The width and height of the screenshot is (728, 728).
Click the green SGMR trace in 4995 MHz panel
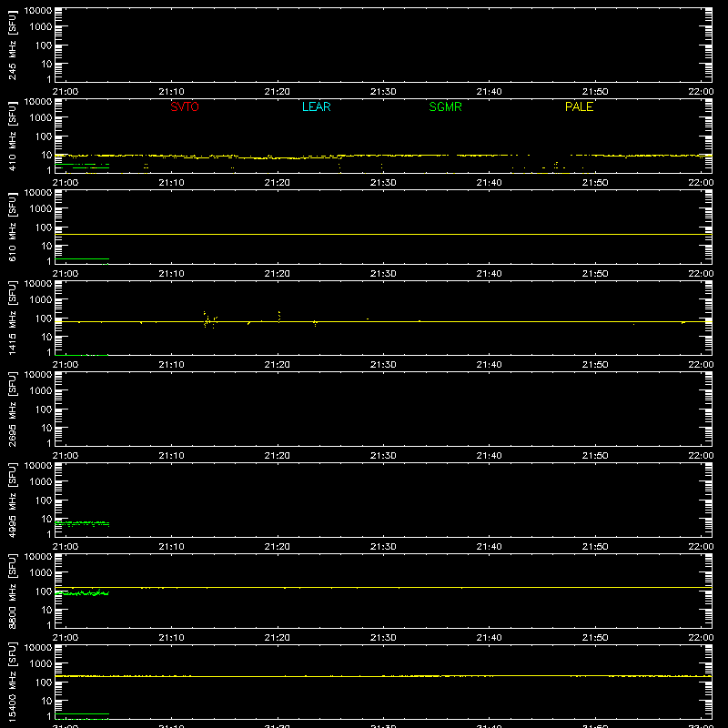(x=82, y=524)
